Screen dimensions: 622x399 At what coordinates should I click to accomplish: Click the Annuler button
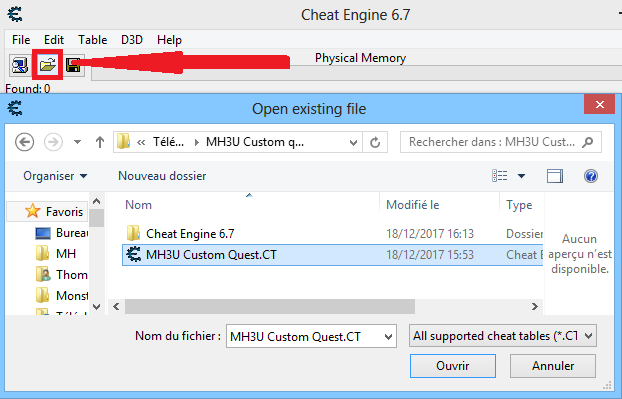(x=553, y=366)
